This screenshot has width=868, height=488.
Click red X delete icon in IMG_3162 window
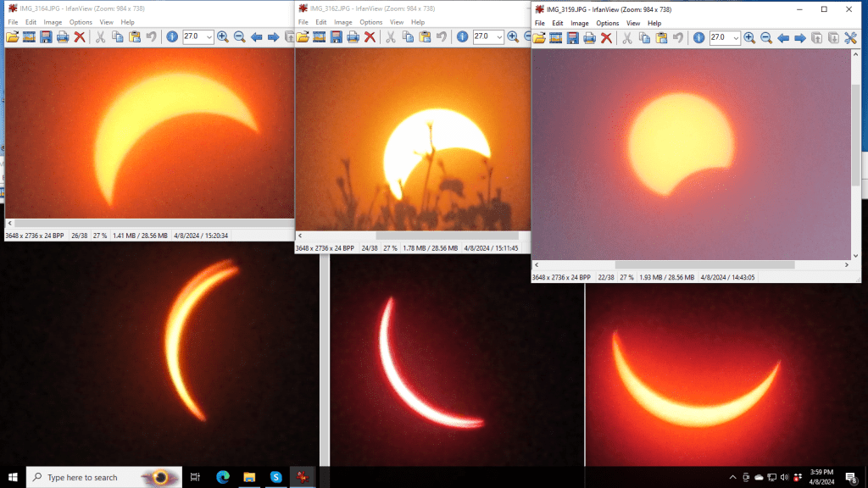(370, 37)
